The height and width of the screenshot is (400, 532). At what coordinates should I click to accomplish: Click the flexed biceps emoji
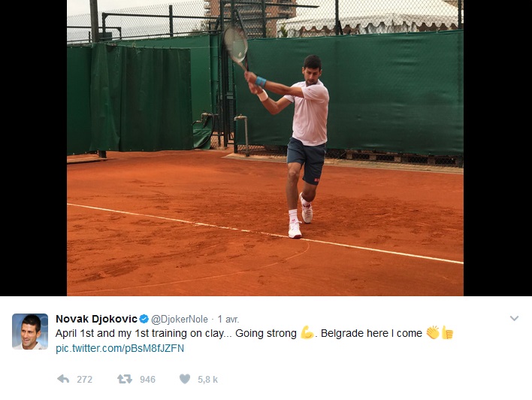point(307,333)
